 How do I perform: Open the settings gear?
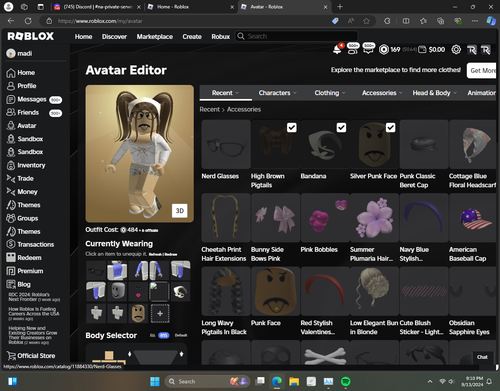456,50
